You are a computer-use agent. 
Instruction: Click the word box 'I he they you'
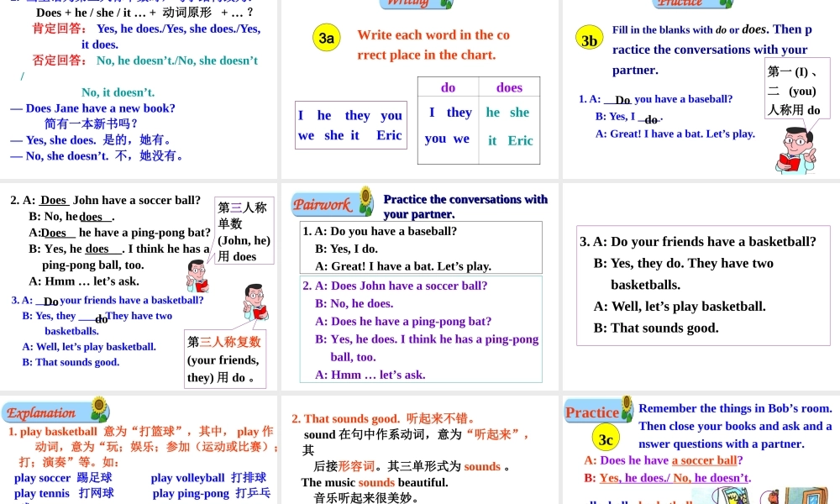tap(351, 125)
